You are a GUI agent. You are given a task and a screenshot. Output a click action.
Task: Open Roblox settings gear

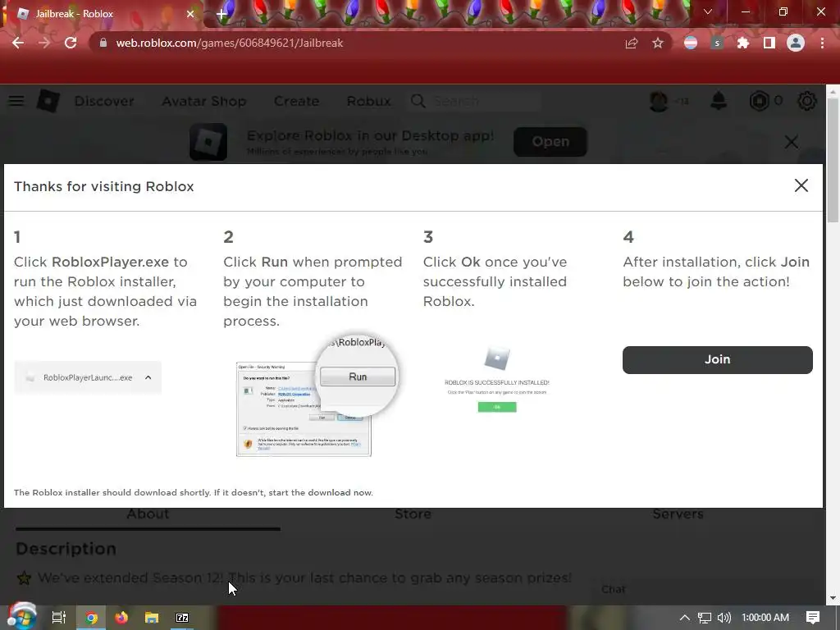tap(807, 101)
